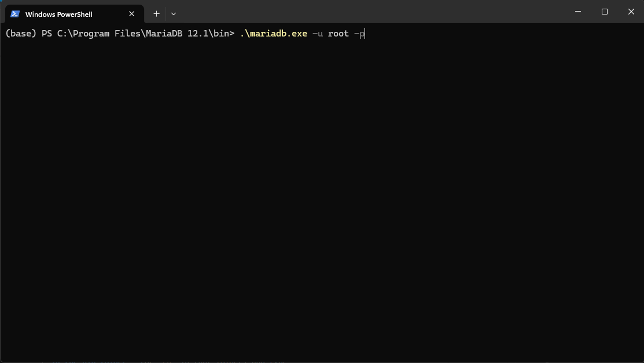Click the PowerShell icon in the tab

[x=15, y=14]
